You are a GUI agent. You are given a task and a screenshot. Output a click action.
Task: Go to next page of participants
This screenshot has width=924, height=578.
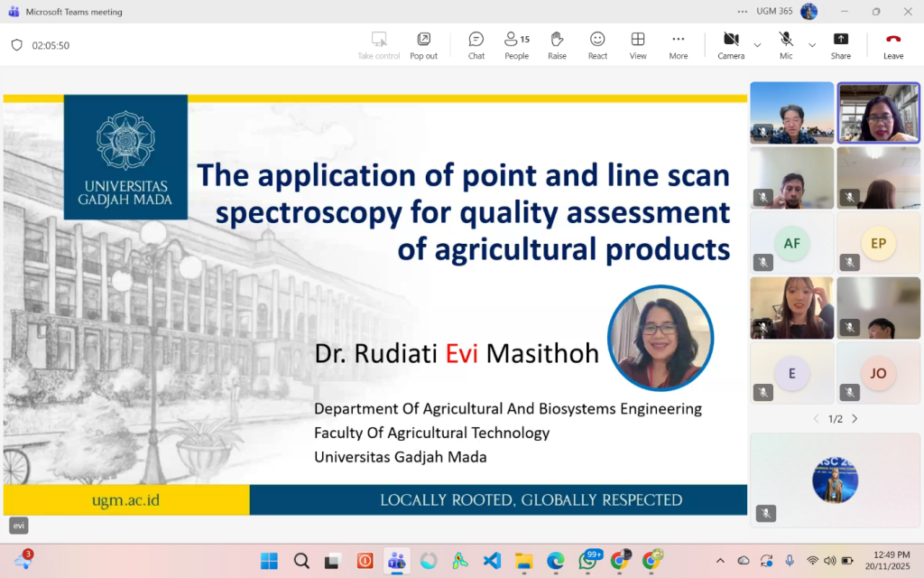(x=855, y=419)
